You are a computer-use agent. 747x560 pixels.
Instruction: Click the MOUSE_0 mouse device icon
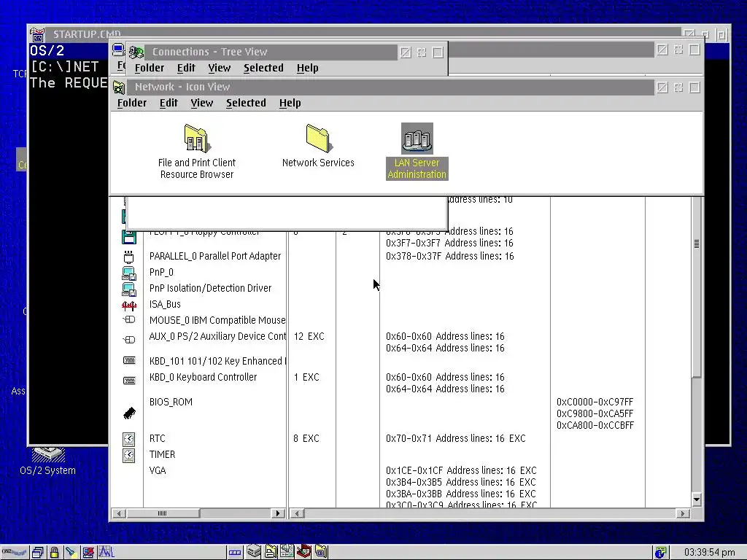pos(129,320)
